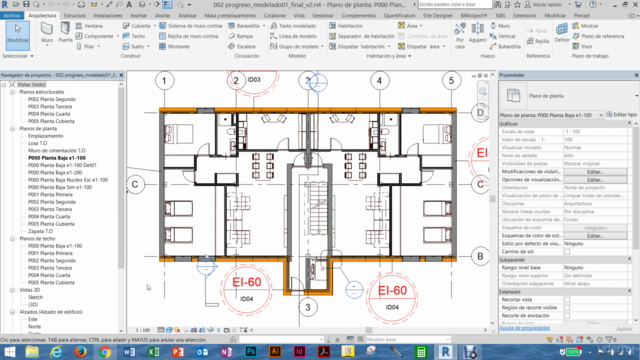Pick the Montante mullion tool
Viewport: 640px width, 360px height.
tap(174, 47)
